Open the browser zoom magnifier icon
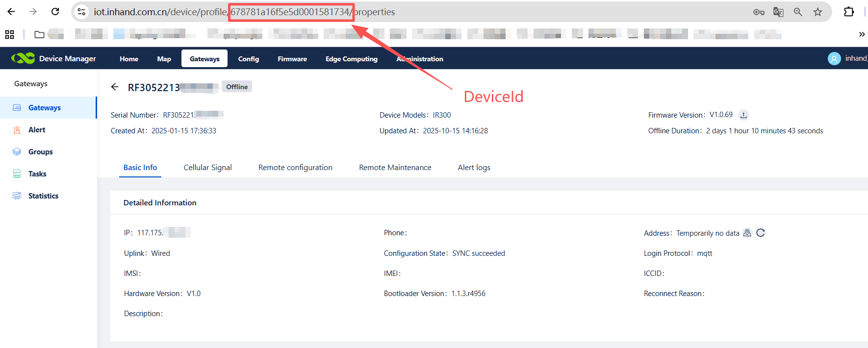The height and width of the screenshot is (348, 868). click(798, 12)
